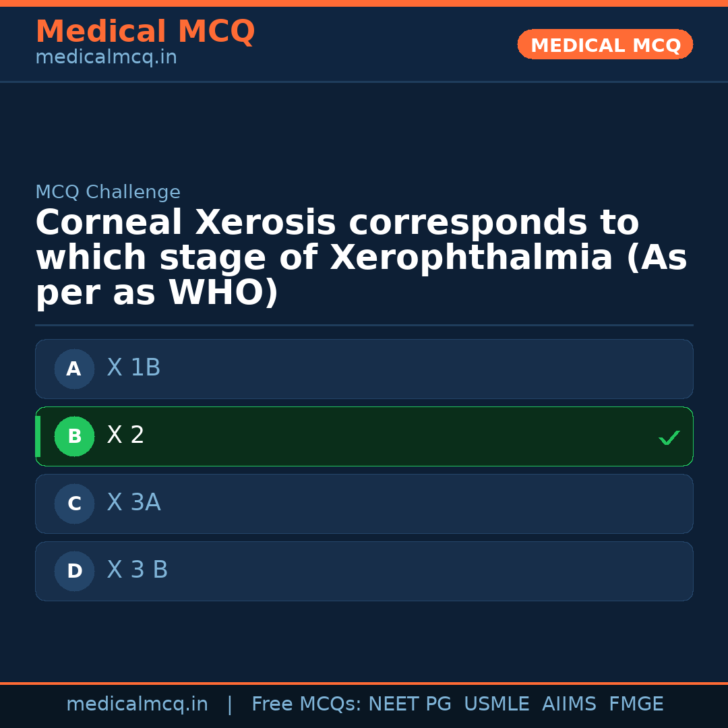Click the NEET PG footer label
728x728 pixels.
click(409, 704)
